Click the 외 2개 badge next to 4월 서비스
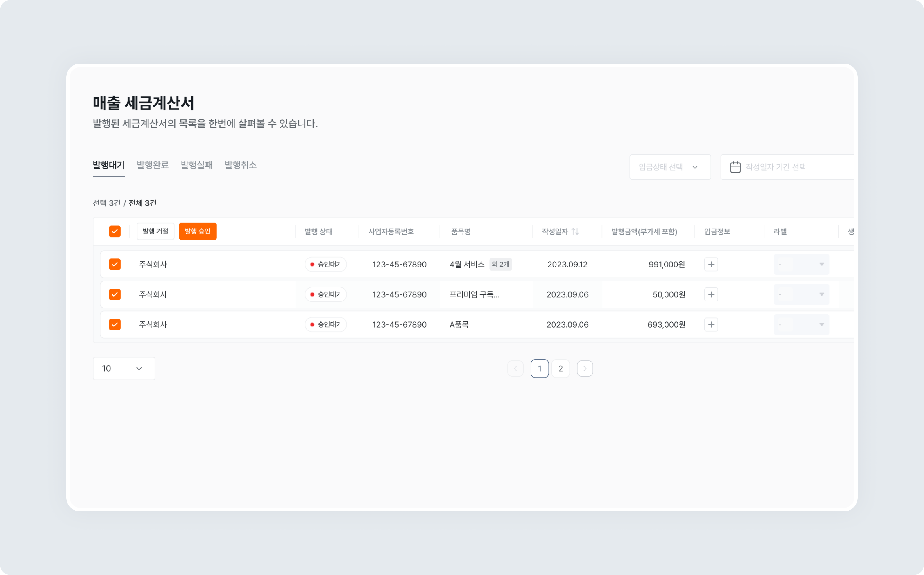This screenshot has width=924, height=575. (x=501, y=264)
